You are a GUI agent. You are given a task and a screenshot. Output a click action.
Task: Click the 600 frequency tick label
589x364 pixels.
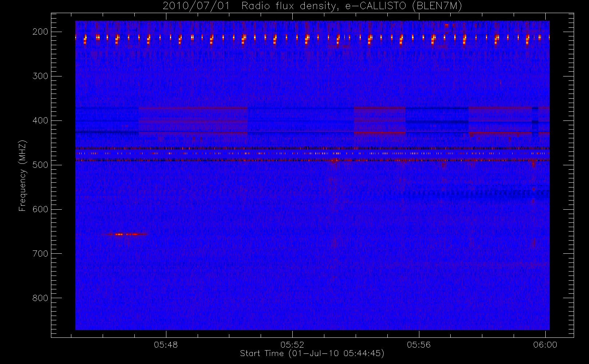coord(40,209)
